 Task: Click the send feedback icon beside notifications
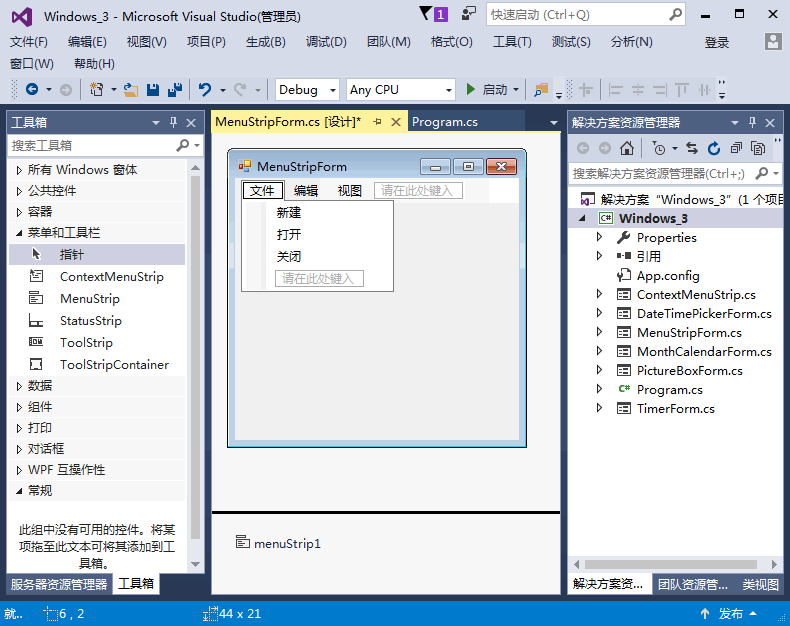[468, 14]
